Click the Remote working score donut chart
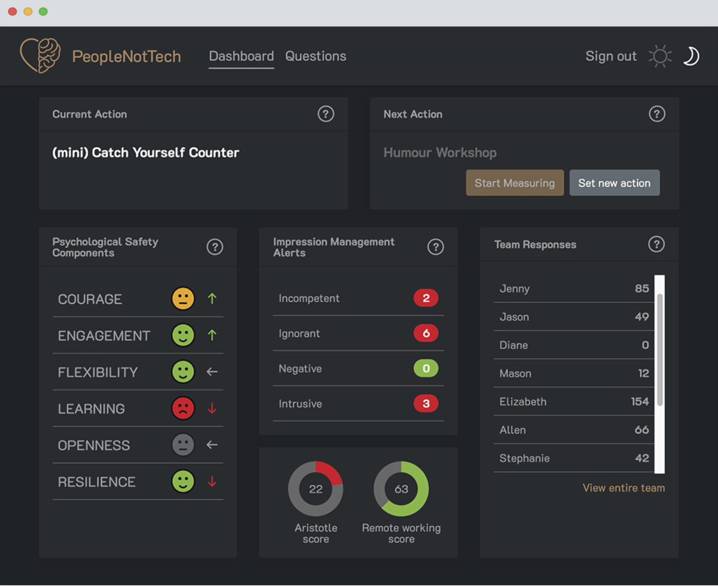 point(401,489)
